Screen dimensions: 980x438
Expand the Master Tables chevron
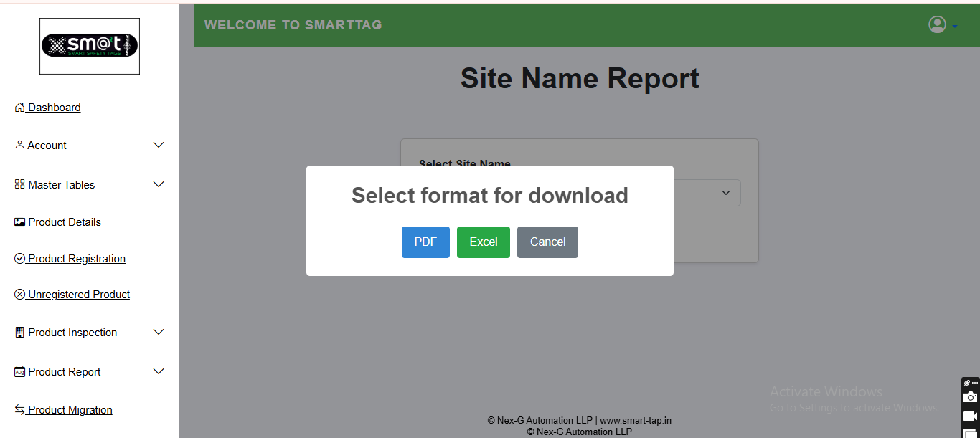(x=159, y=185)
